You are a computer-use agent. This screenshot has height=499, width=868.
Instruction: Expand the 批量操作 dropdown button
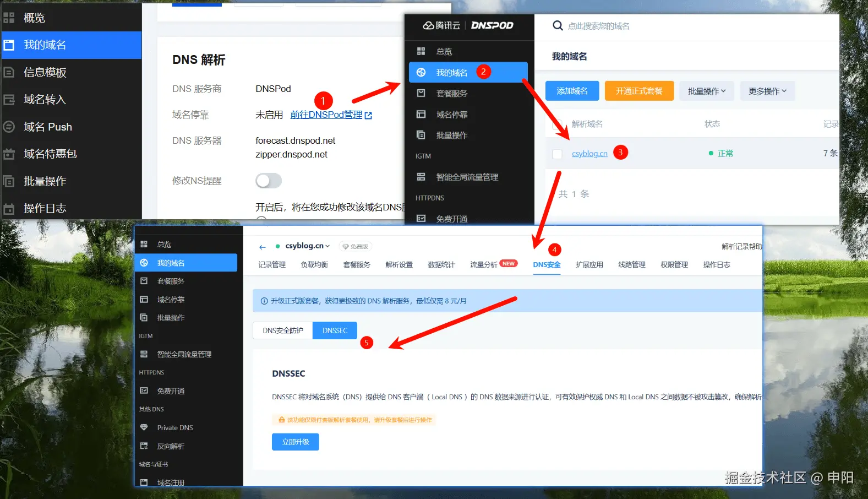707,91
